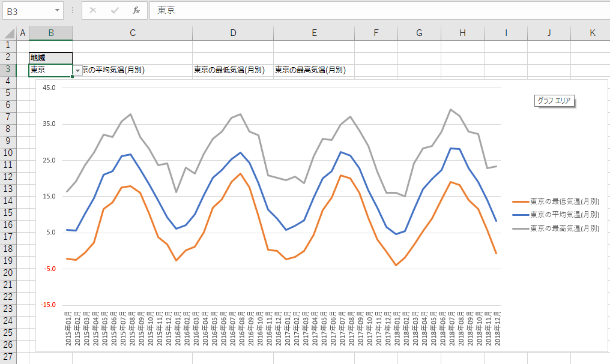
Task: Click the Cancel X icon in formula bar
Action: coord(93,10)
